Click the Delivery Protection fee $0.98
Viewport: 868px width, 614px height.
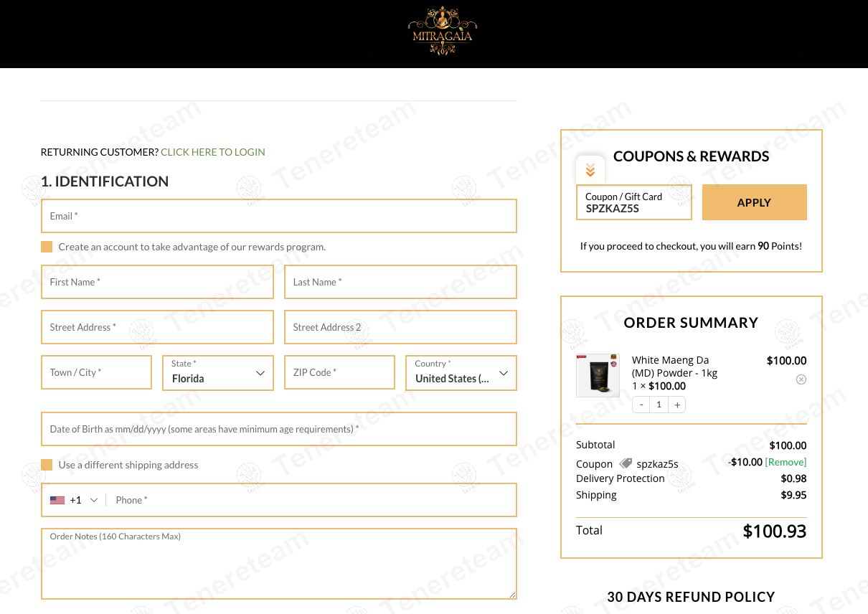(793, 478)
